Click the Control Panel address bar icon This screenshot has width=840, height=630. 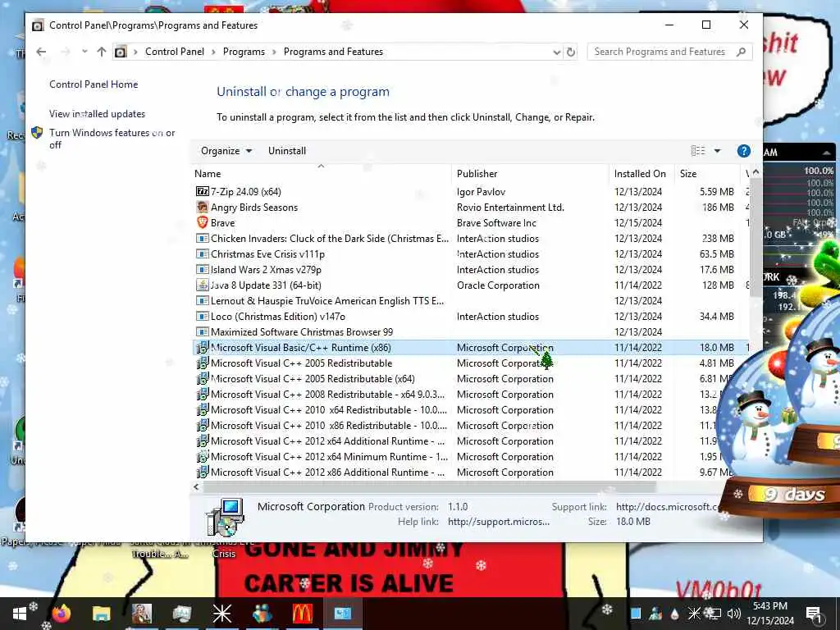point(121,52)
